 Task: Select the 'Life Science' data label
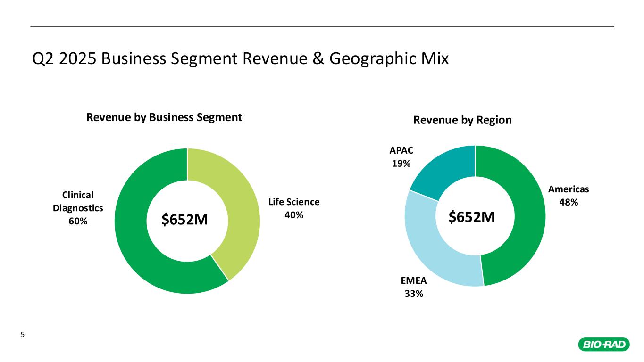coord(294,202)
